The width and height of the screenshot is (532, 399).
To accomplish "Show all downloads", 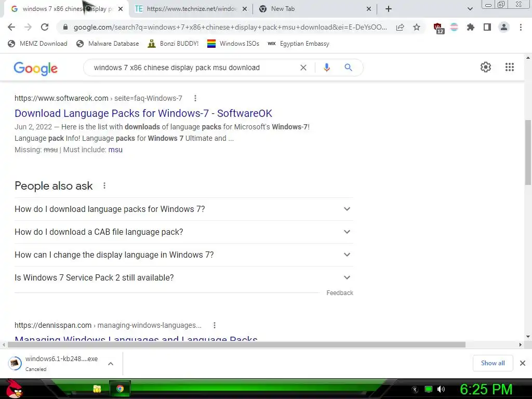I will click(x=493, y=363).
